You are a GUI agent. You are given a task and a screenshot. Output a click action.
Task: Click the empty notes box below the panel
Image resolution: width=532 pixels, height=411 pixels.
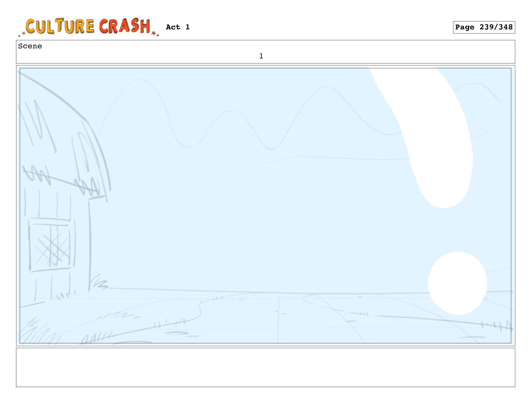pos(265,367)
